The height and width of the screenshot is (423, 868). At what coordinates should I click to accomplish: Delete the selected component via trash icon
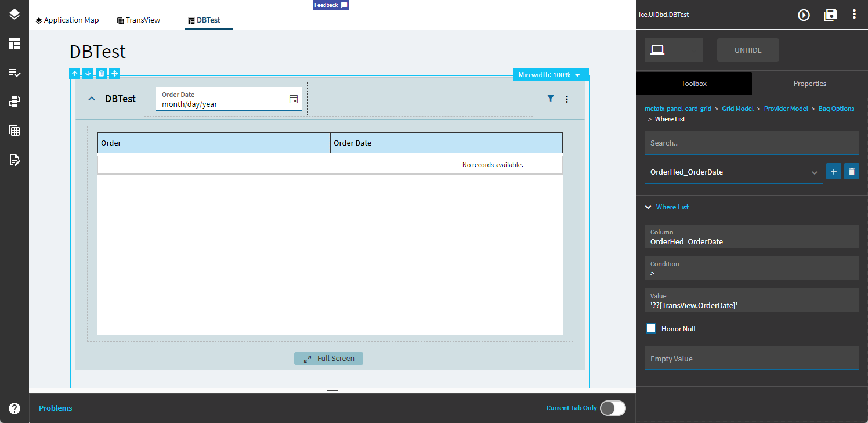tap(101, 73)
